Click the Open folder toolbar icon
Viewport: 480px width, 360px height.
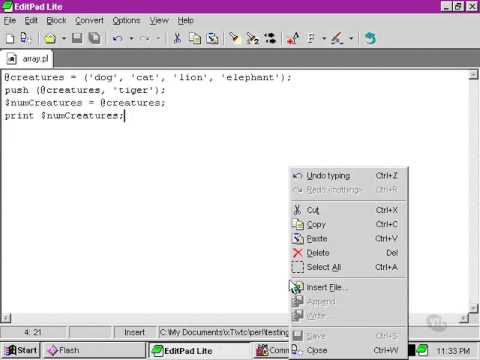(x=50, y=39)
